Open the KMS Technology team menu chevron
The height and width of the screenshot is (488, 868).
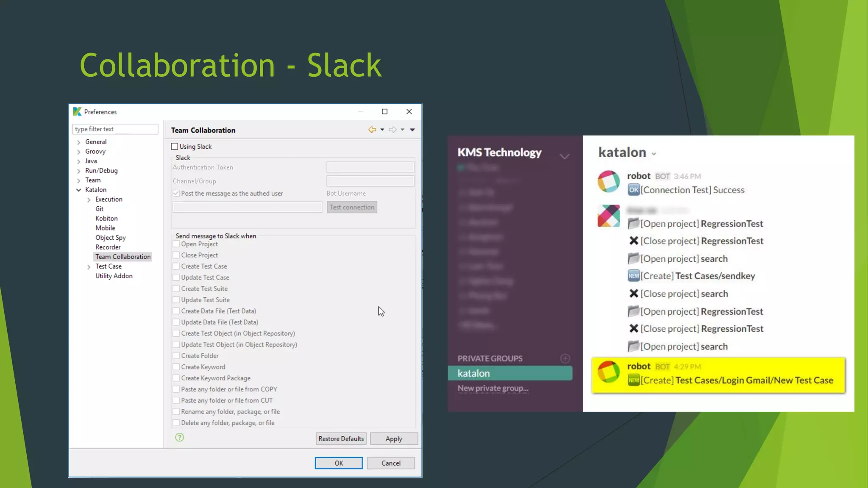point(565,157)
